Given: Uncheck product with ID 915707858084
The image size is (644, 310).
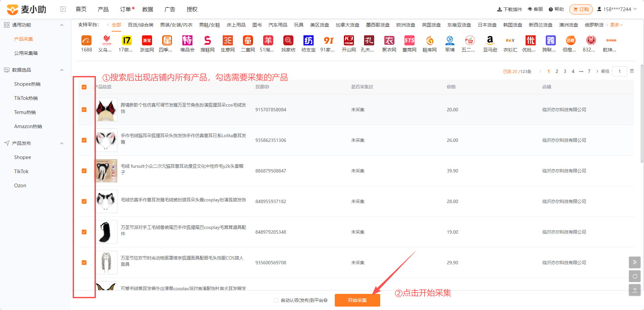Looking at the screenshot, I should [84, 110].
